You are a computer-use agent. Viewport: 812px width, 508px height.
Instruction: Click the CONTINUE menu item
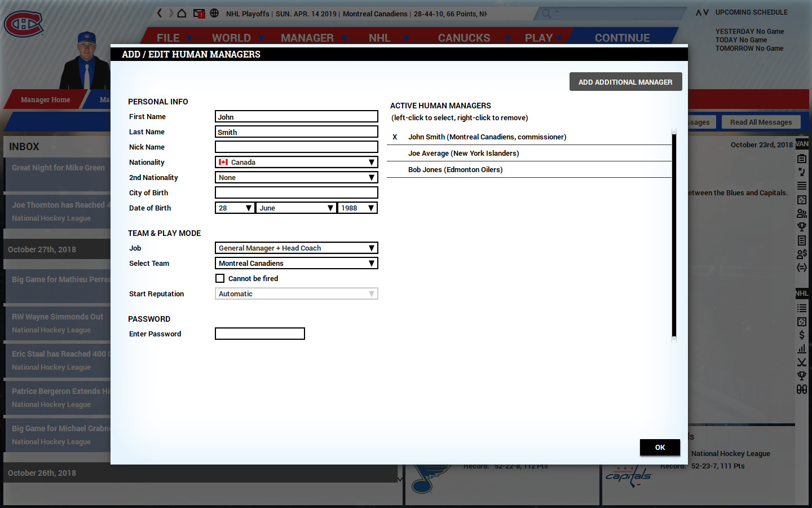click(x=622, y=37)
